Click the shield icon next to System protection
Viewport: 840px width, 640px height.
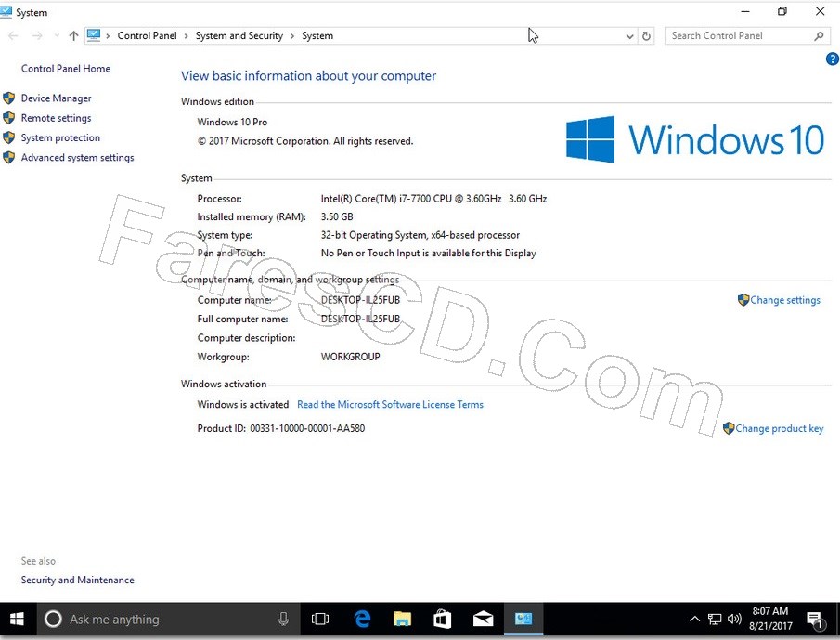[8, 137]
